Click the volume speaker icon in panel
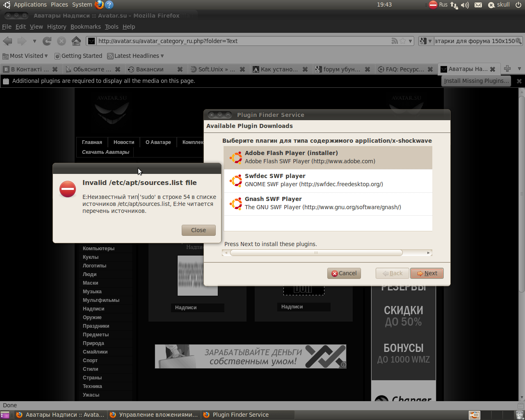The height and width of the screenshot is (420, 525). point(464,5)
